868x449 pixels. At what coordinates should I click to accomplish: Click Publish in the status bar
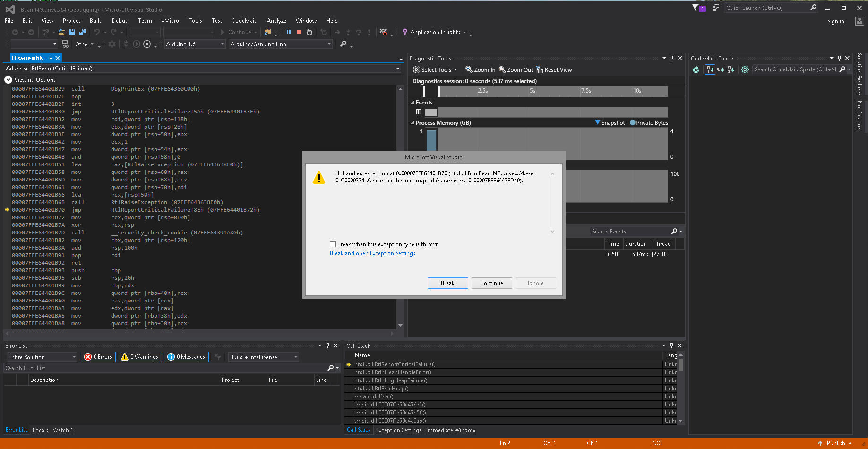[836, 443]
